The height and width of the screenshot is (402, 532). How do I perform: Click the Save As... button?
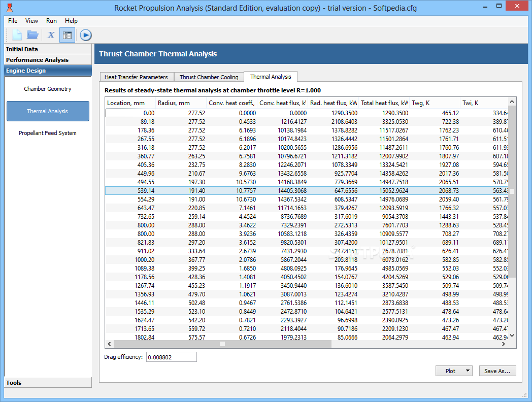pos(497,371)
